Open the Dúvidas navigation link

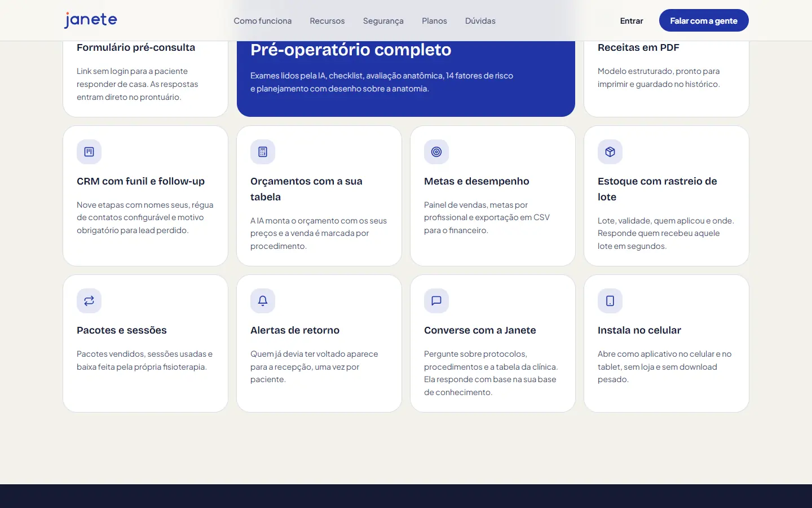point(480,21)
